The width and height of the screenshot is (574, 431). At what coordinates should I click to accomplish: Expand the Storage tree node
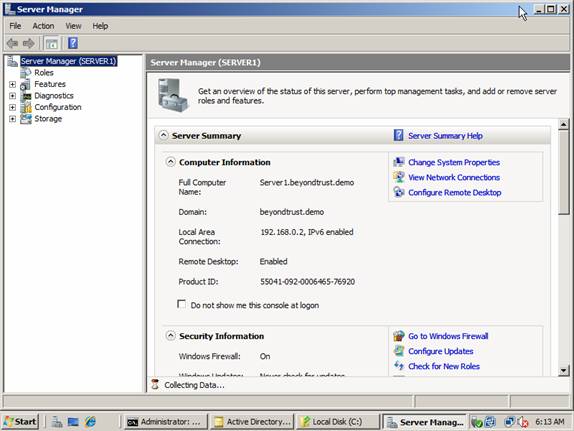click(x=12, y=119)
